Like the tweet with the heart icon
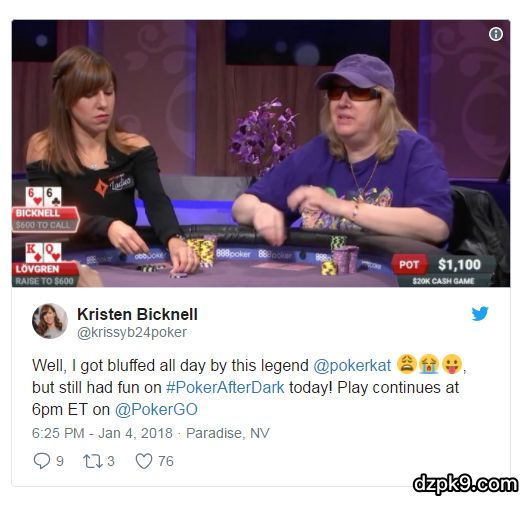 144,461
